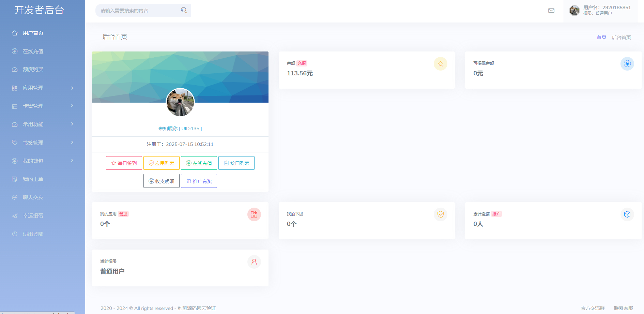This screenshot has height=314, width=644.
Task: Expand the 应用管理 sidebar menu
Action: pyautogui.click(x=43, y=88)
